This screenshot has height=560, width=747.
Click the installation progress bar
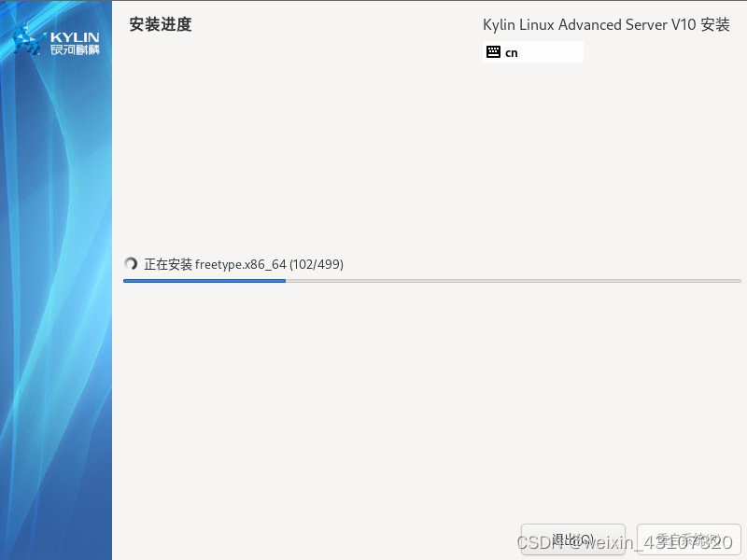coord(432,281)
